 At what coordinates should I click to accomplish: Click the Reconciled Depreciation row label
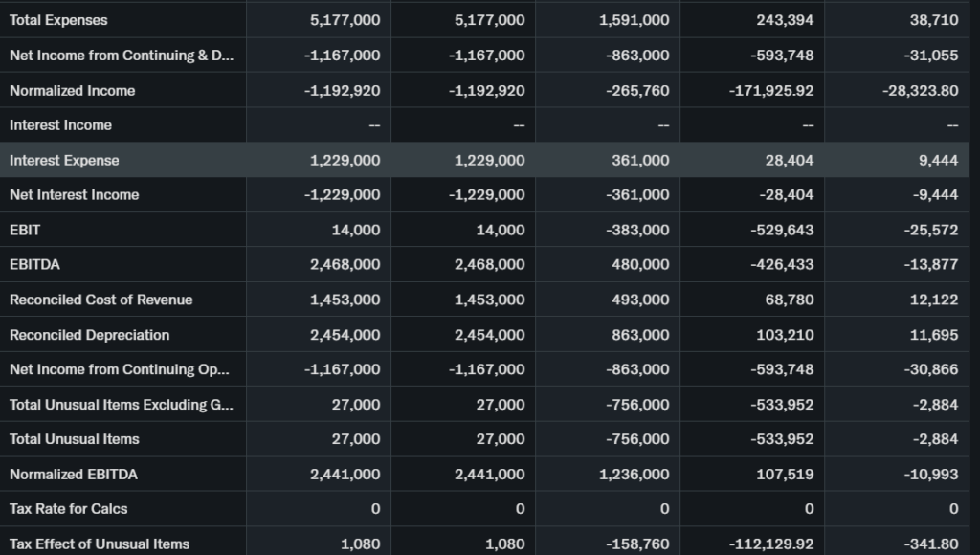(89, 335)
